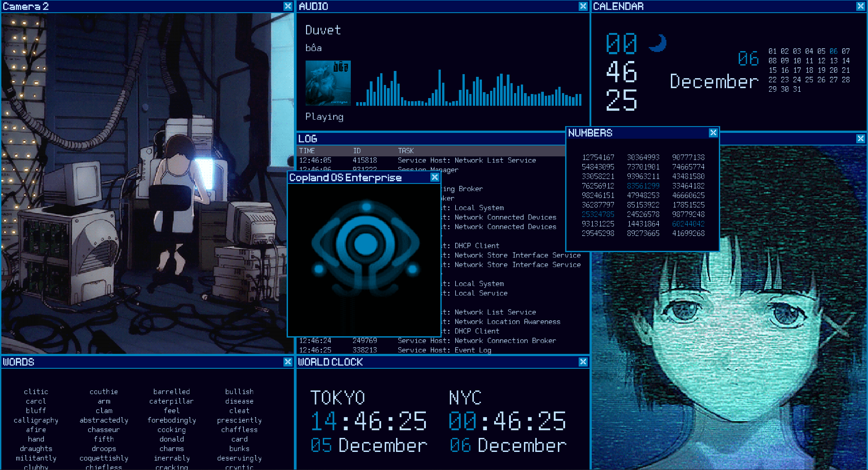Select highlighted number 60244042
Screen dimensions: 868x470
tap(688, 224)
